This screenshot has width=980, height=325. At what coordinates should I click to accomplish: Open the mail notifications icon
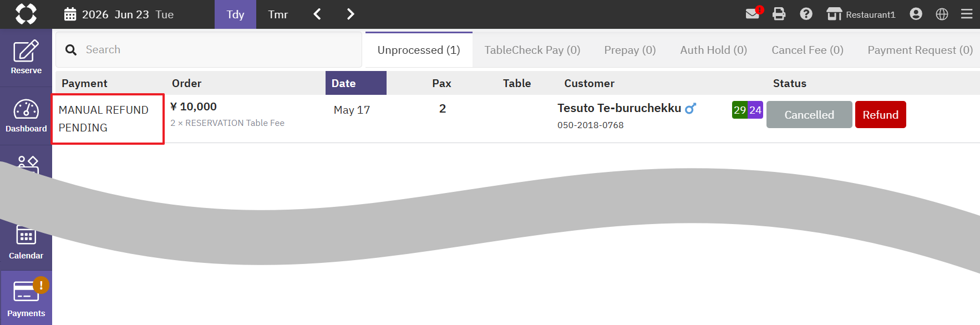tap(753, 14)
